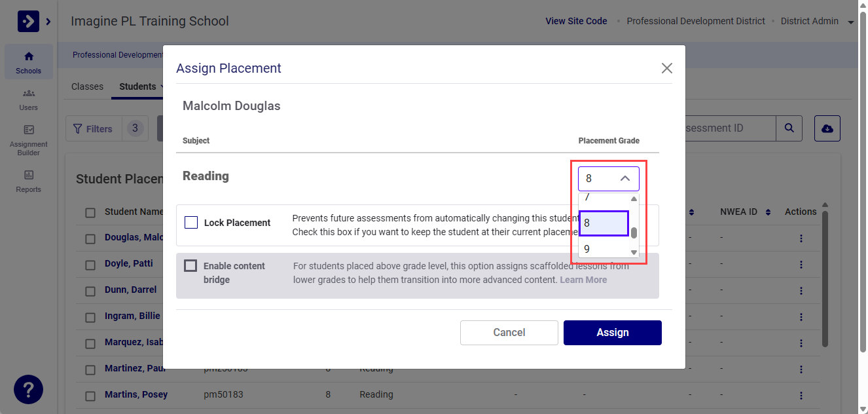Viewport: 868px width, 414px height.
Task: Select the Marquez row checkbox
Action: pyautogui.click(x=90, y=343)
